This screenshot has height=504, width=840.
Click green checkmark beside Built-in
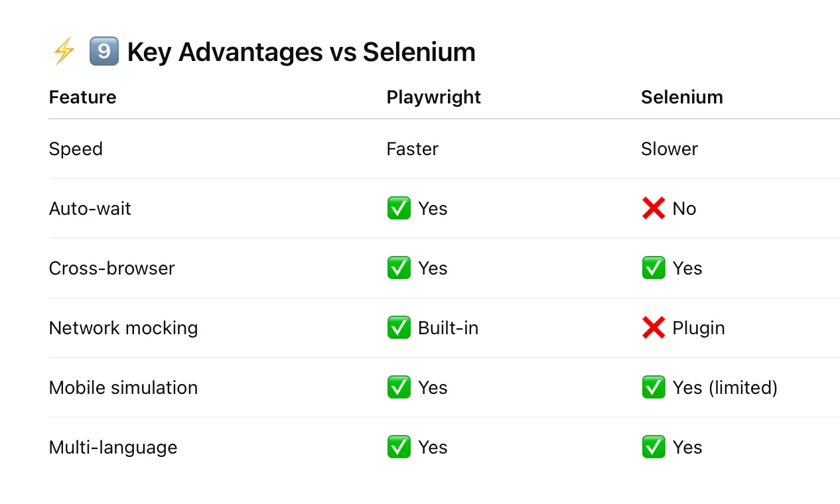[x=399, y=328]
